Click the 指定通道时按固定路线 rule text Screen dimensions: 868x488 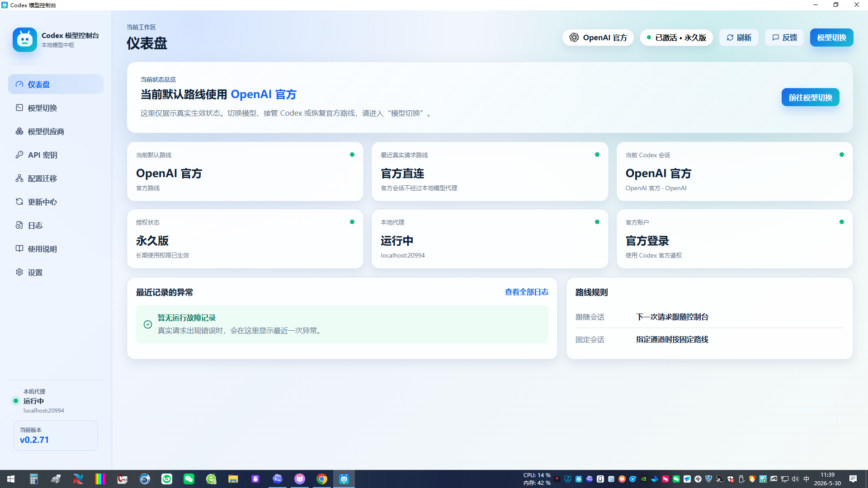pyautogui.click(x=672, y=339)
